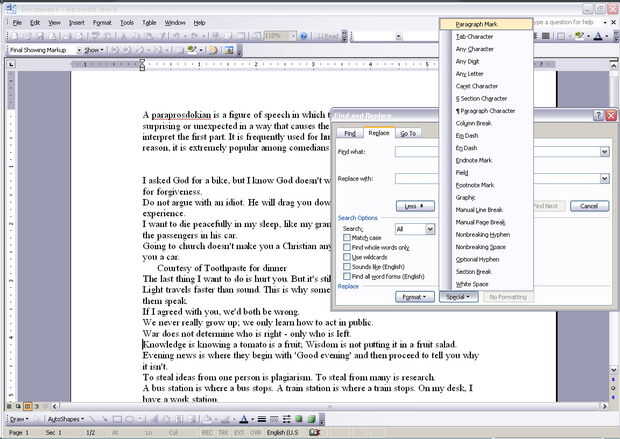Open the Final Showing Markup dropdown
Screen dimensions: 620x439
click(79, 50)
